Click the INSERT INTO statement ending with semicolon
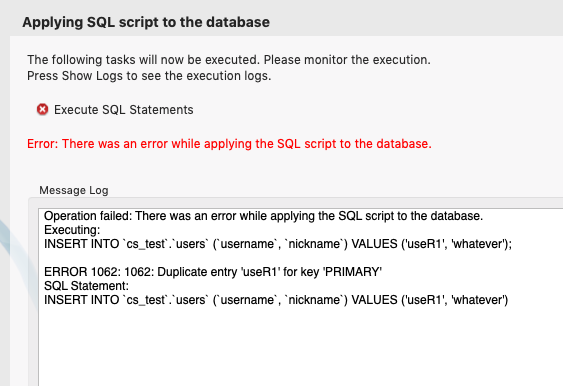Viewport: 563px width, 386px height. (278, 244)
